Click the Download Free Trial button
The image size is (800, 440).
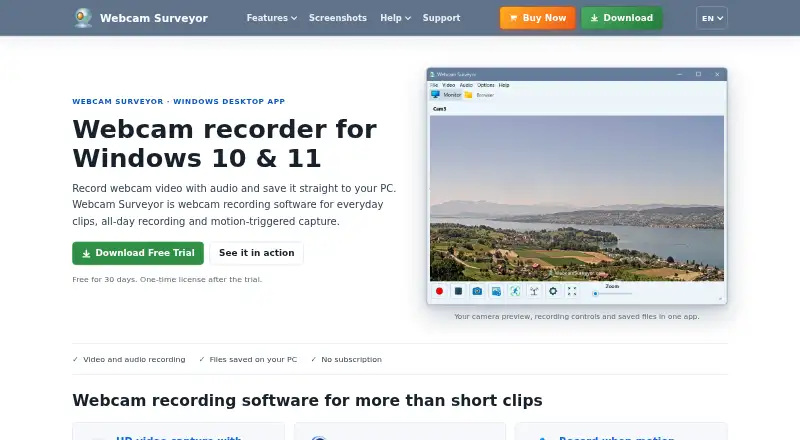[138, 253]
